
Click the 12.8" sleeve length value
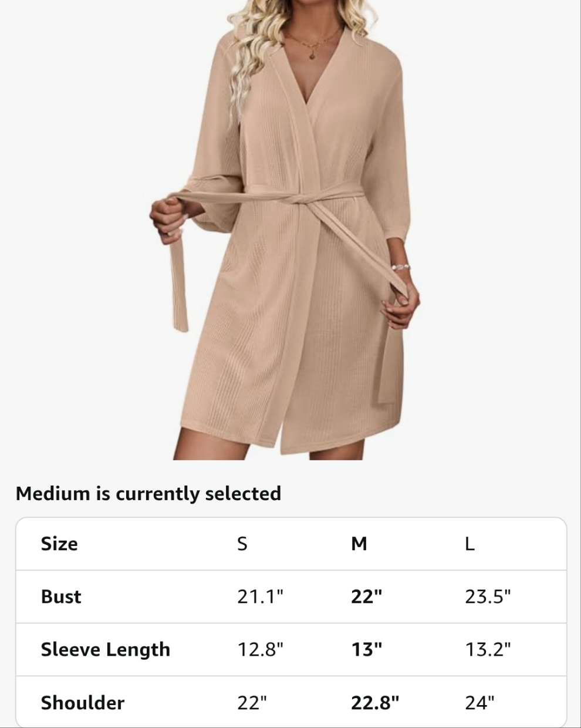(x=261, y=649)
